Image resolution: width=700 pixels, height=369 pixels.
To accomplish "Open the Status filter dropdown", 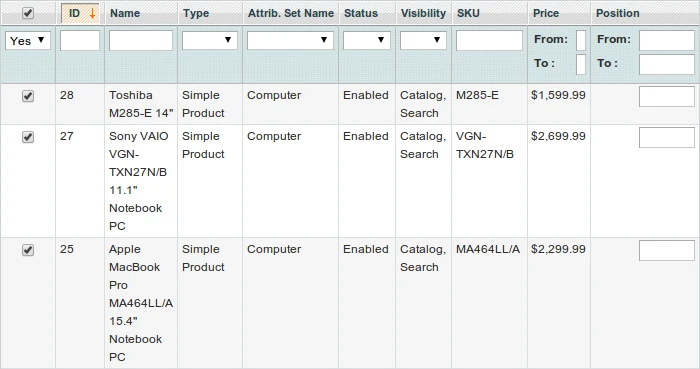I will coord(367,40).
